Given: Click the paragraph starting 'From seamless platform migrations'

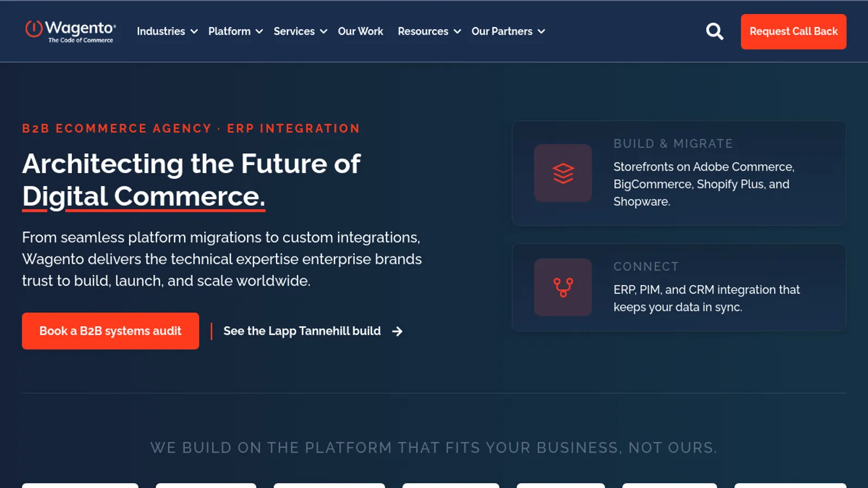Looking at the screenshot, I should coord(222,259).
